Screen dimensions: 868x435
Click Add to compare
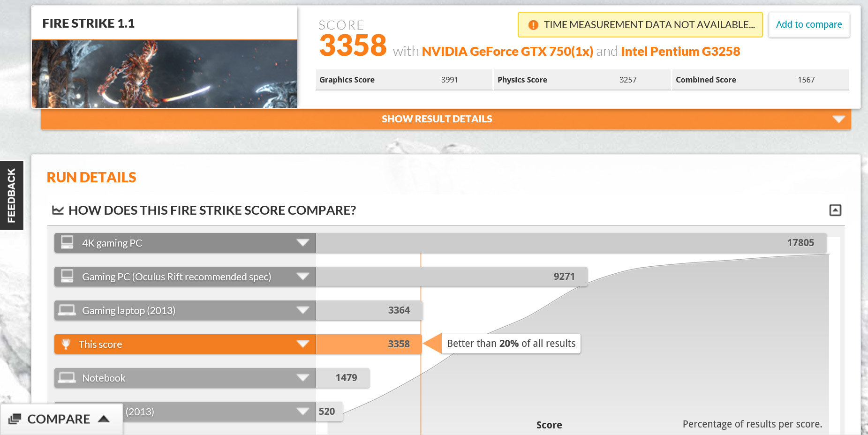pyautogui.click(x=809, y=24)
